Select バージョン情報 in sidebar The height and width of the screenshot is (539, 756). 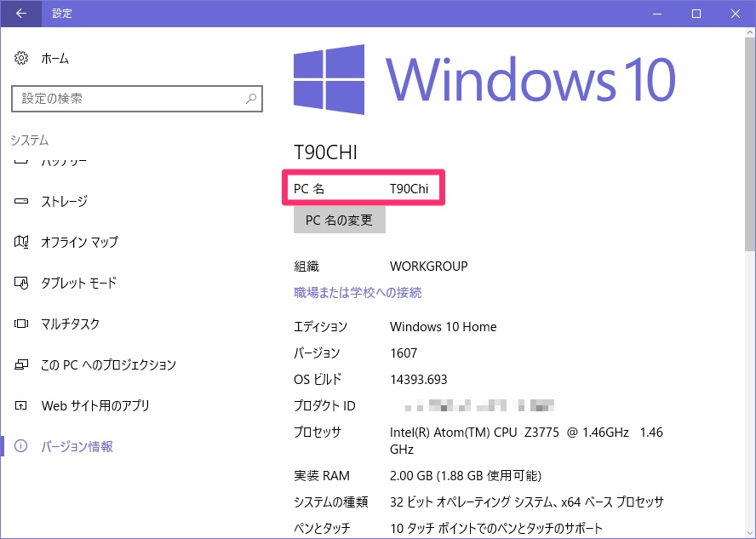[77, 446]
